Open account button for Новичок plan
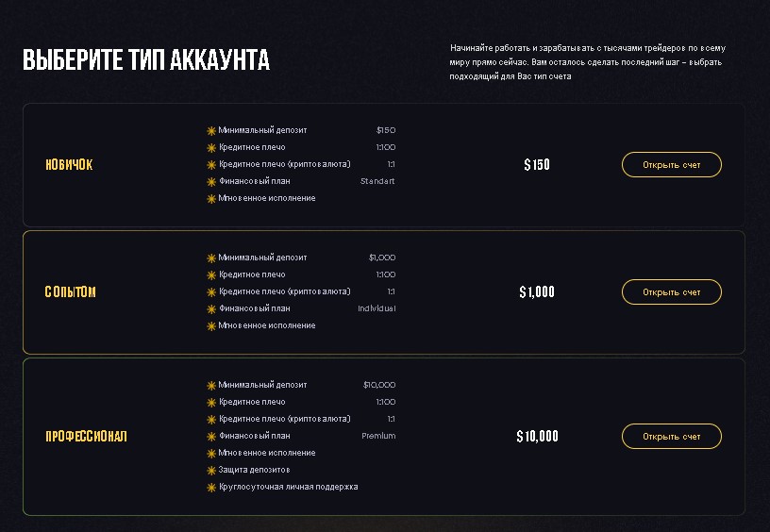 coord(671,165)
